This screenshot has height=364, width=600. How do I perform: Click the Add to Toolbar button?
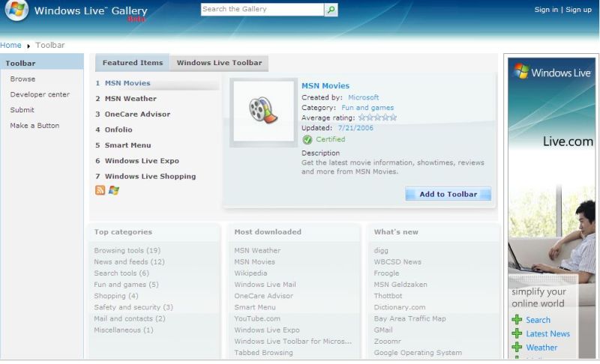click(448, 194)
